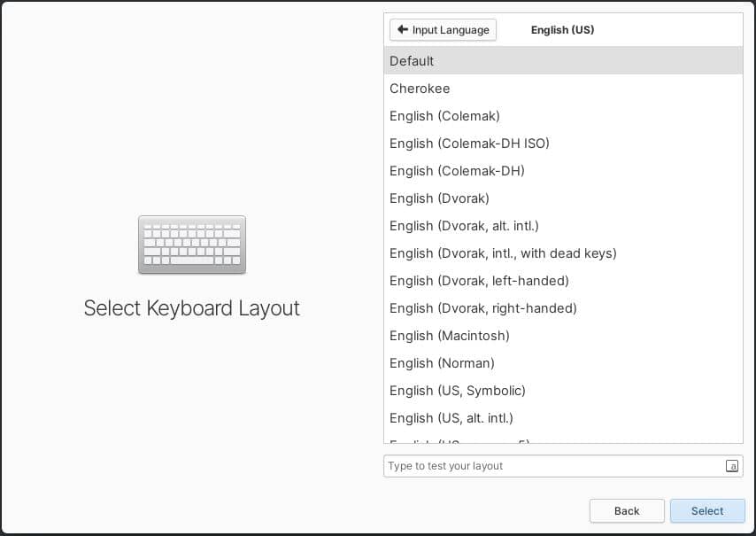
Task: Pick English (Norman) layout
Action: pos(563,363)
